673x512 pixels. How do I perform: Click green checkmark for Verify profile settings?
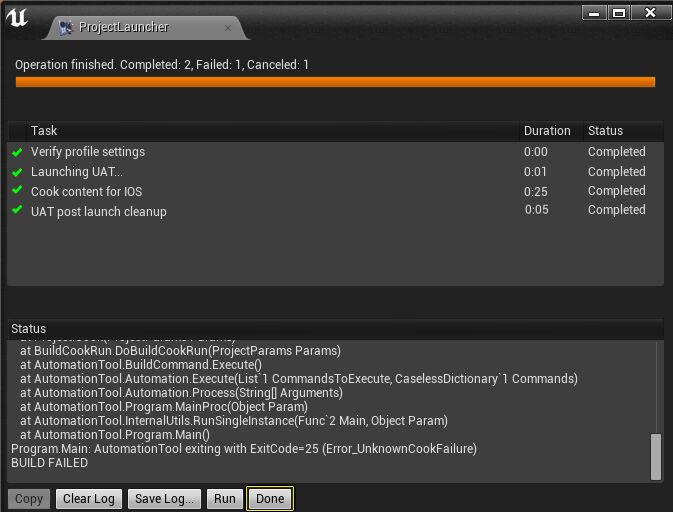[x=17, y=152]
